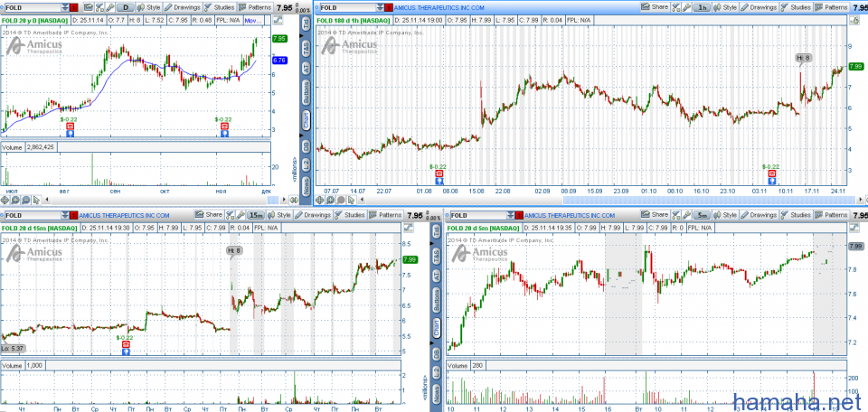Click Share button in 1h chart
Image resolution: width=868 pixels, height=412 pixels.
click(655, 7)
